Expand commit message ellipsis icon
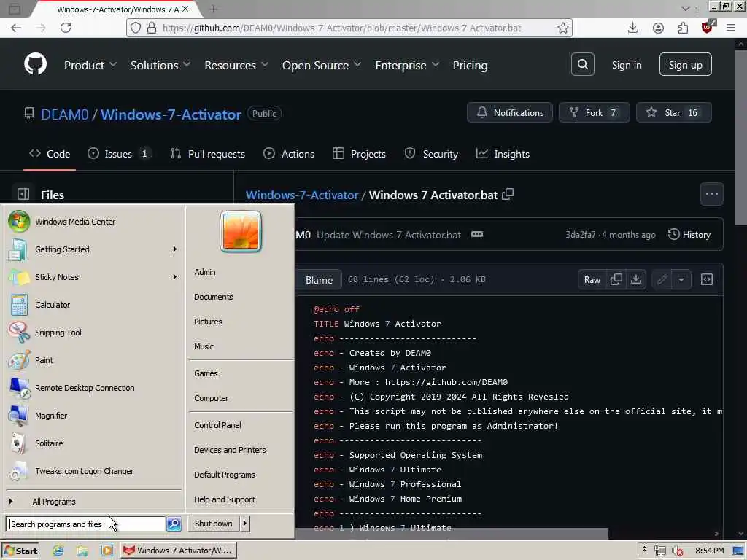747x560 pixels. 477,234
